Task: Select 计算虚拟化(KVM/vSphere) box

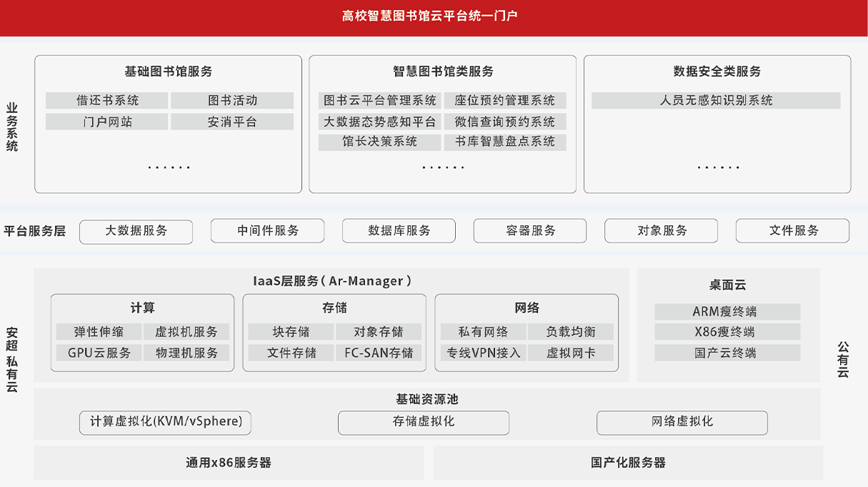Action: click(166, 422)
